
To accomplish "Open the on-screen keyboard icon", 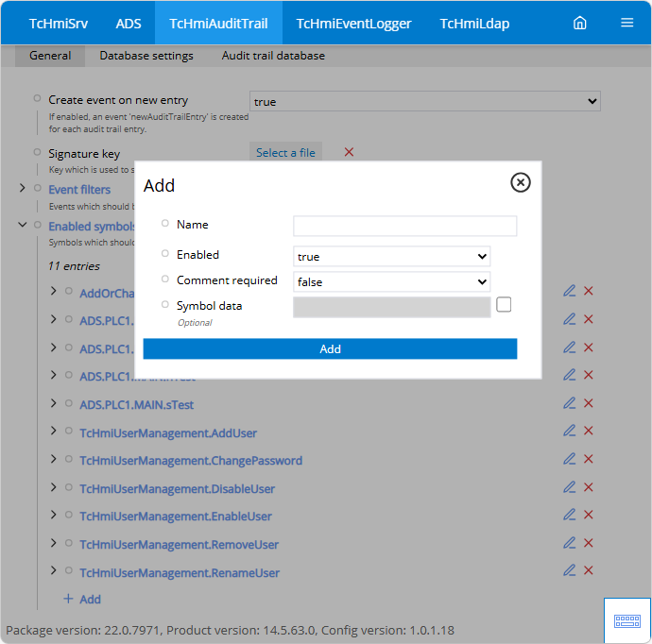I will click(x=627, y=620).
